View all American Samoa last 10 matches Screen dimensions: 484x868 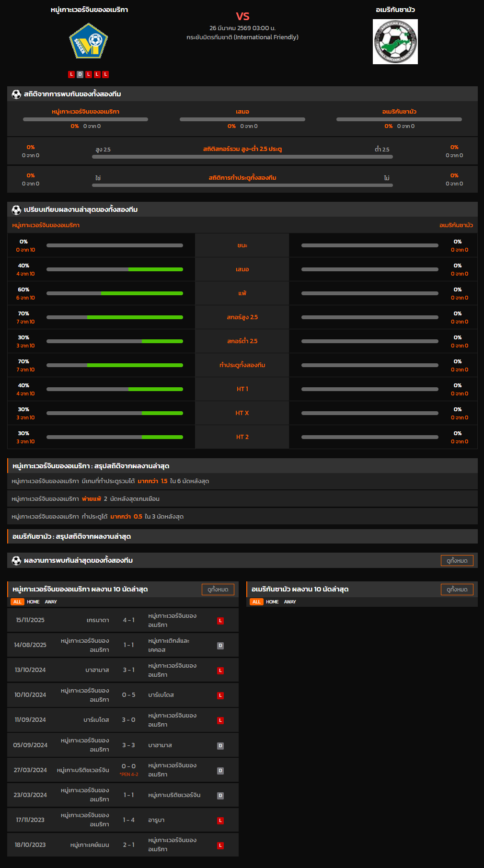pos(457,590)
